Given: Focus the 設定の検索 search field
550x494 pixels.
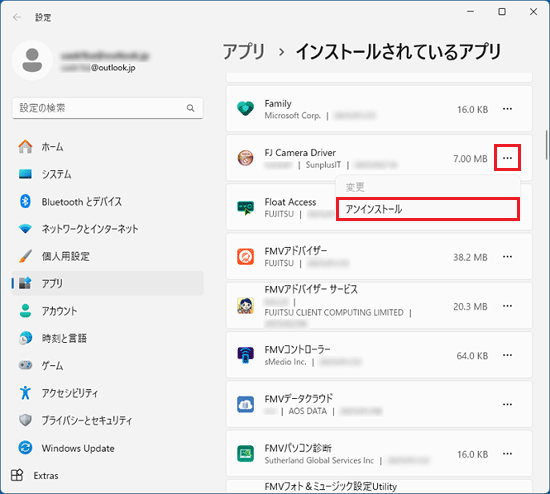Looking at the screenshot, I should pos(107,108).
